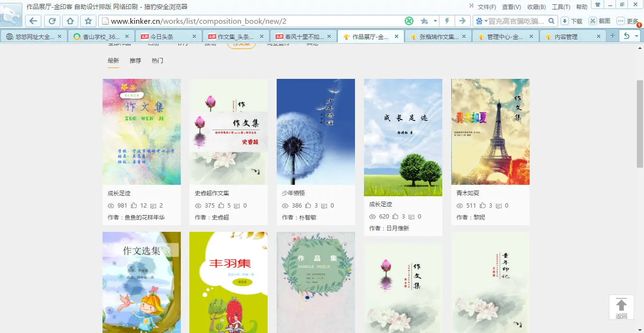
Task: Switch to the 春风十里不如 tab
Action: (303, 36)
